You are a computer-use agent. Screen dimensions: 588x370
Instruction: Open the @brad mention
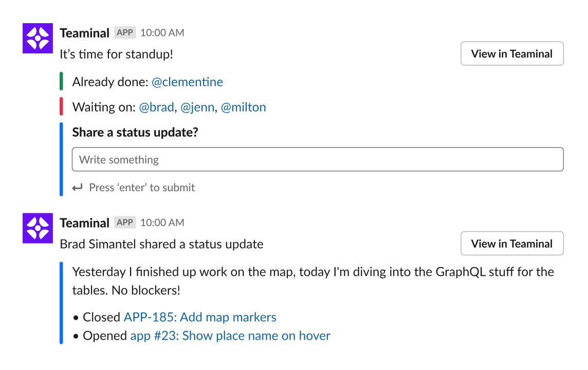click(157, 107)
